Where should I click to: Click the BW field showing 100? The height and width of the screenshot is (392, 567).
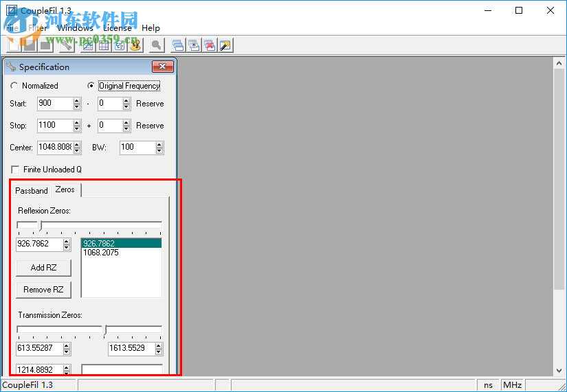click(x=138, y=148)
